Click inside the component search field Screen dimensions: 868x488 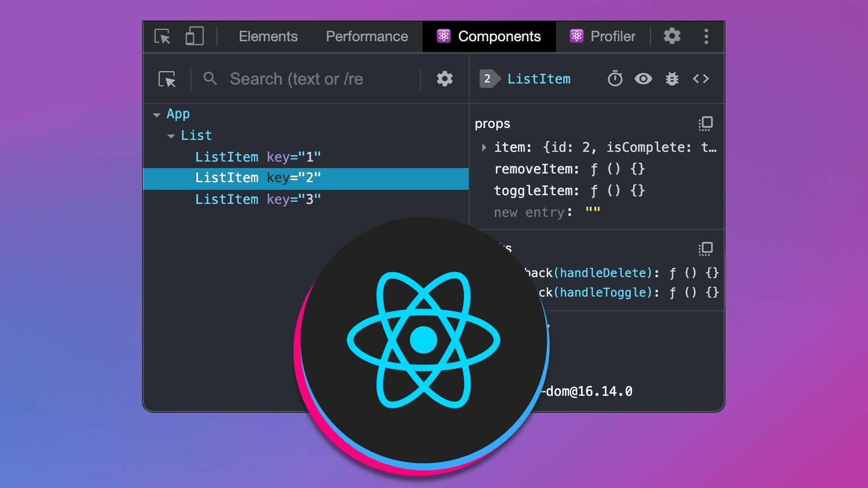304,79
